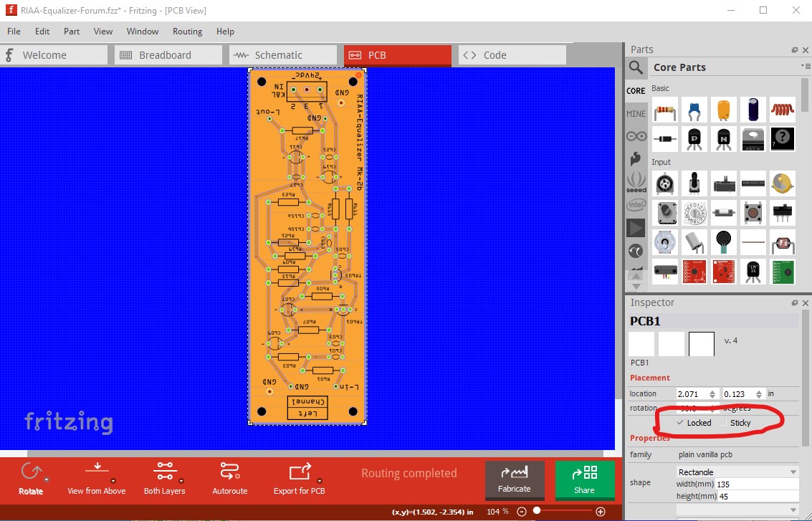Open the Intel parts bin

(636, 205)
